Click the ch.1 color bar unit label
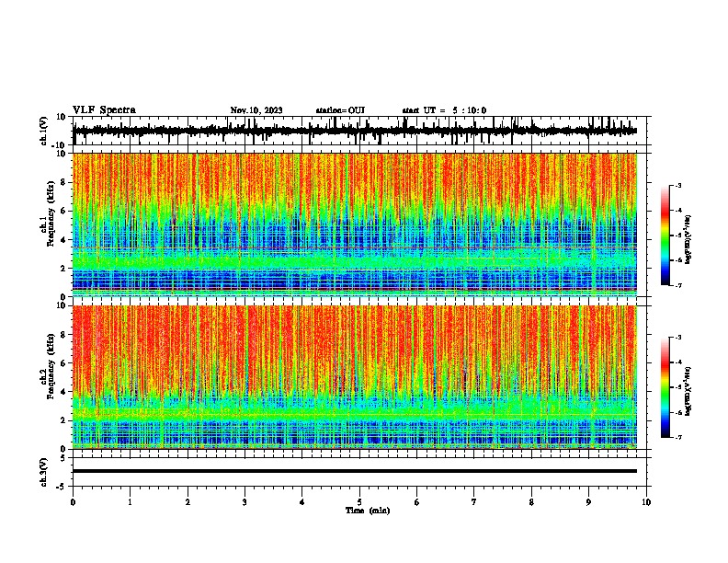728x563 pixels. click(x=688, y=239)
